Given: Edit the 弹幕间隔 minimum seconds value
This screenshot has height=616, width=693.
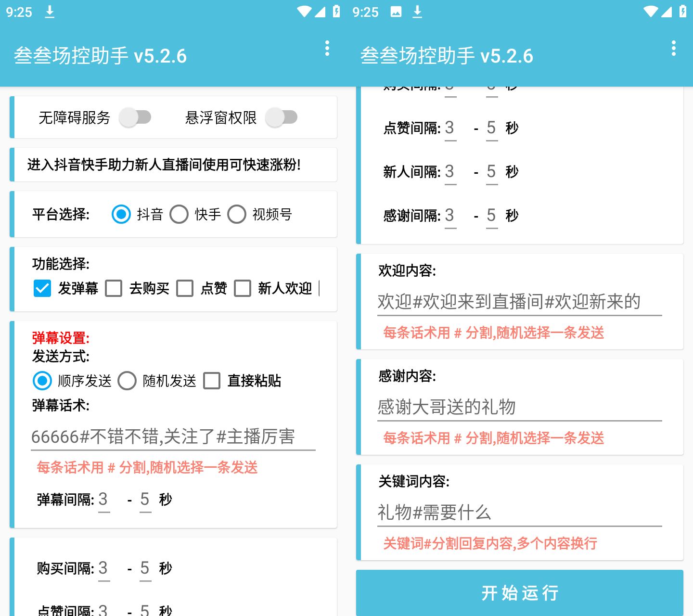Looking at the screenshot, I should pos(104,500).
